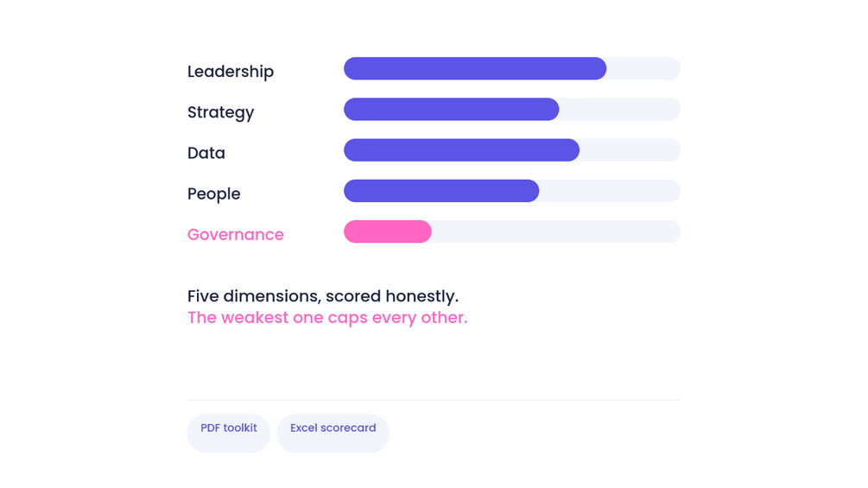Screen dimensions: 868x488
Task: Click the horizontal divider above the pills
Action: pos(434,400)
